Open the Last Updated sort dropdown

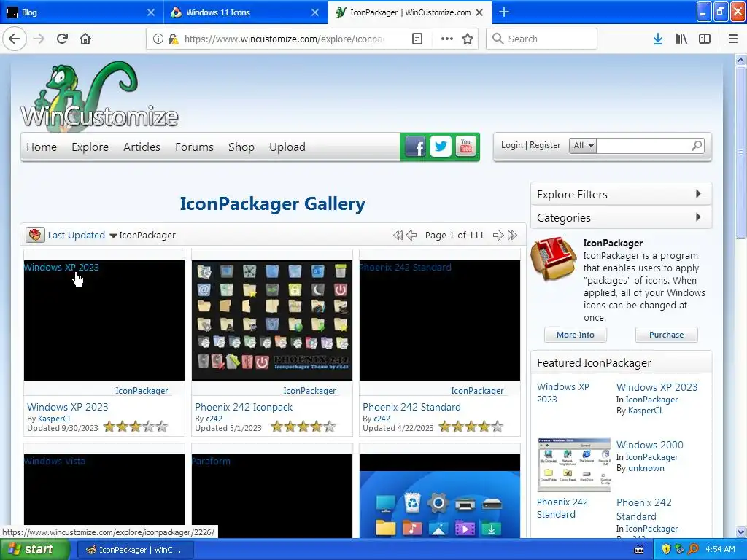[82, 236]
